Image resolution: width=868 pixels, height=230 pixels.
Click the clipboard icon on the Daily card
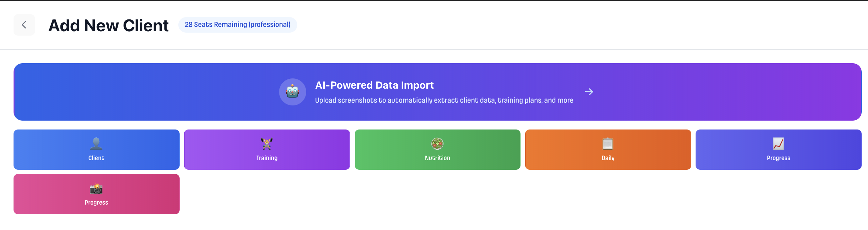pos(607,144)
